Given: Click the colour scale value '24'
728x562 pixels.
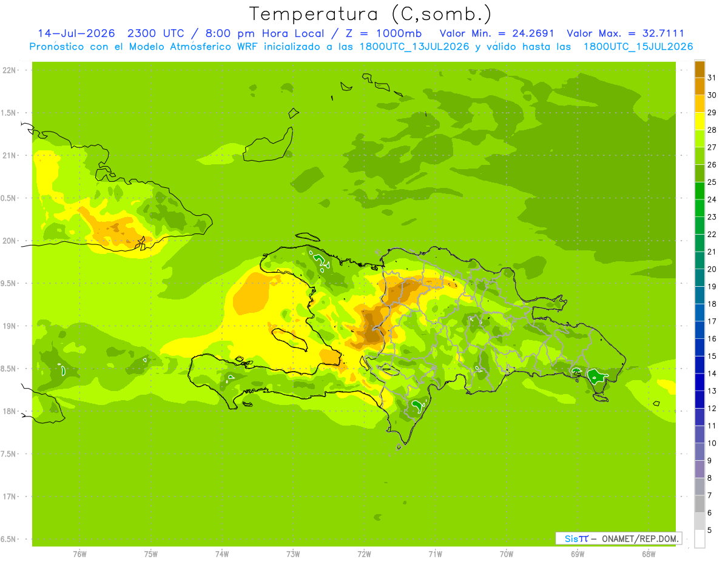Looking at the screenshot, I should [x=712, y=199].
